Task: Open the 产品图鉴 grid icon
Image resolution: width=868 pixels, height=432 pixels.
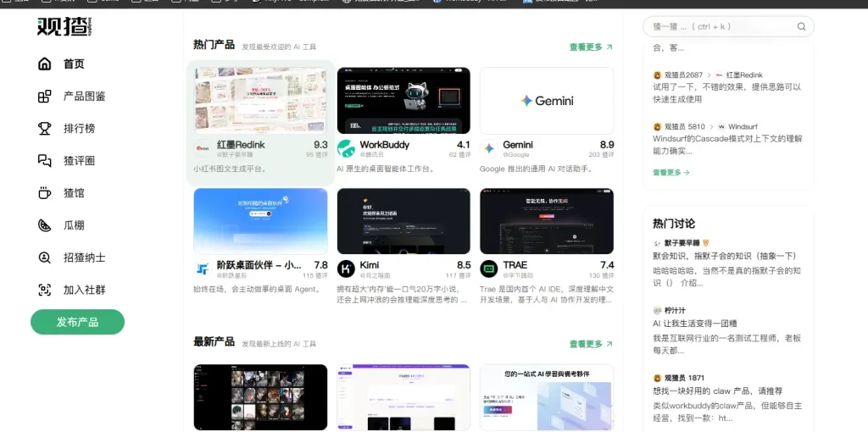Action: pos(45,97)
